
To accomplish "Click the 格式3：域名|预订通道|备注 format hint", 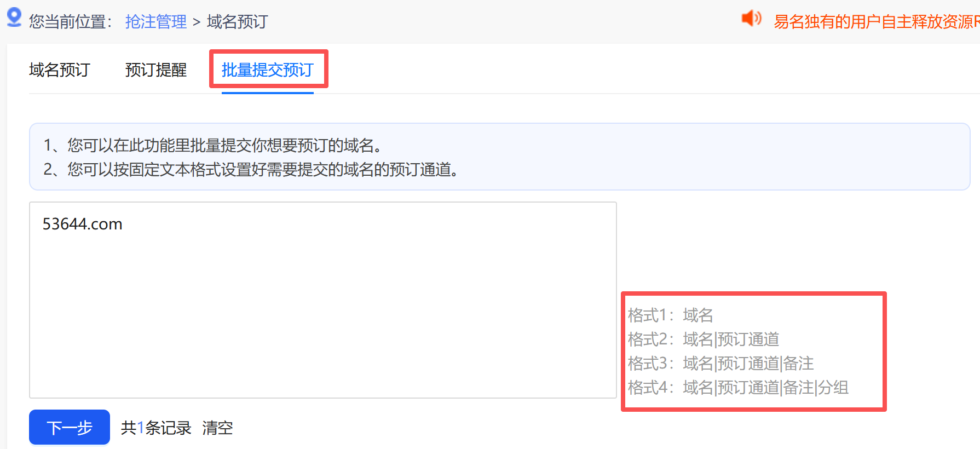I will pyautogui.click(x=721, y=364).
